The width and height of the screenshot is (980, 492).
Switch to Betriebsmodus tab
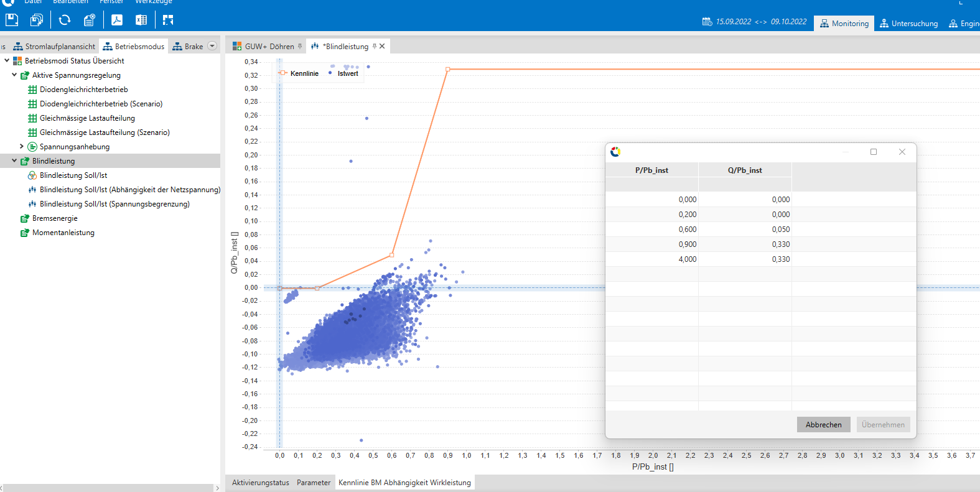click(x=134, y=47)
